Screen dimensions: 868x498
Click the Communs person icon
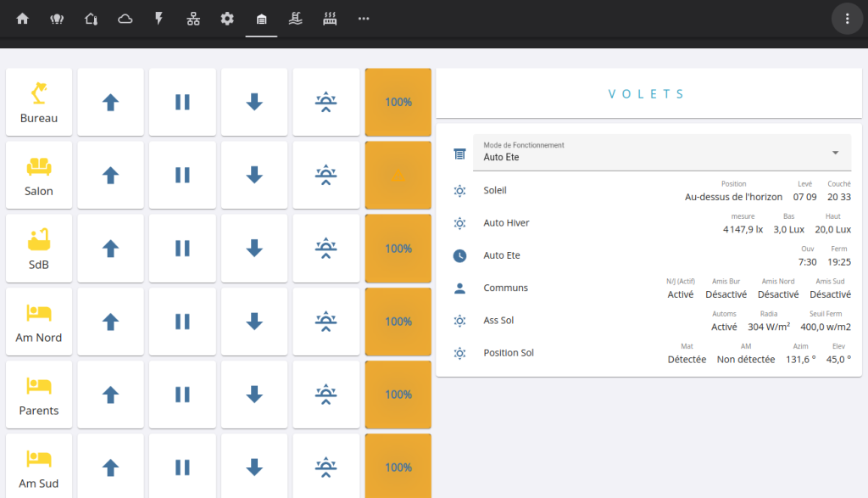tap(460, 288)
